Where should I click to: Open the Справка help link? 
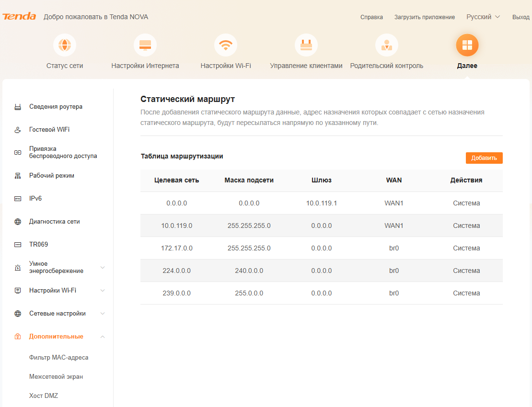click(x=371, y=17)
